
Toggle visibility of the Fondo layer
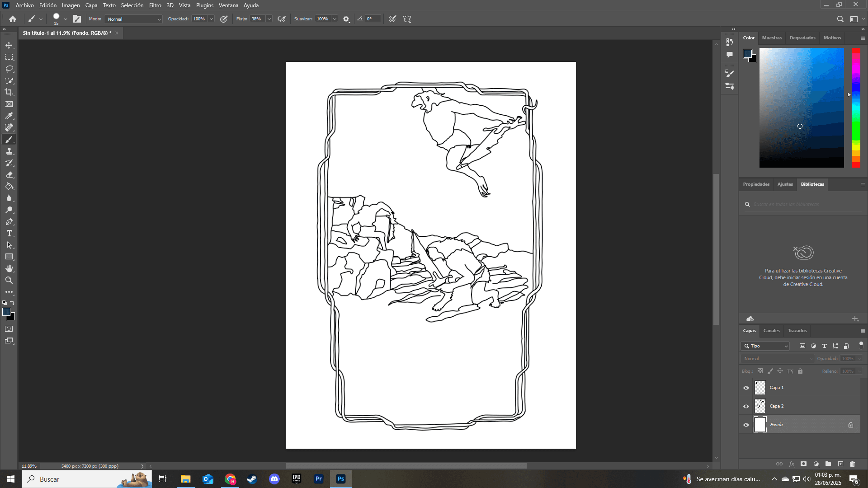point(746,425)
